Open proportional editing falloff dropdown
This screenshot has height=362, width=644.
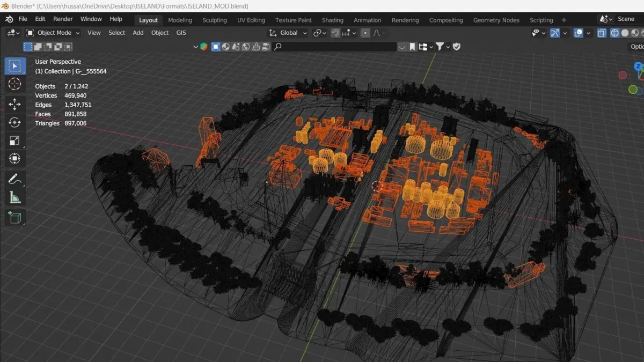pyautogui.click(x=379, y=33)
